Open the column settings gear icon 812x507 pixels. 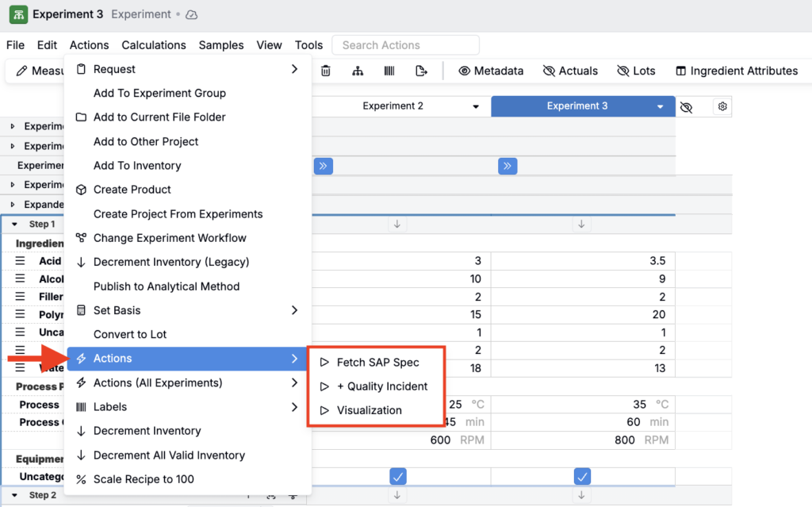click(722, 106)
